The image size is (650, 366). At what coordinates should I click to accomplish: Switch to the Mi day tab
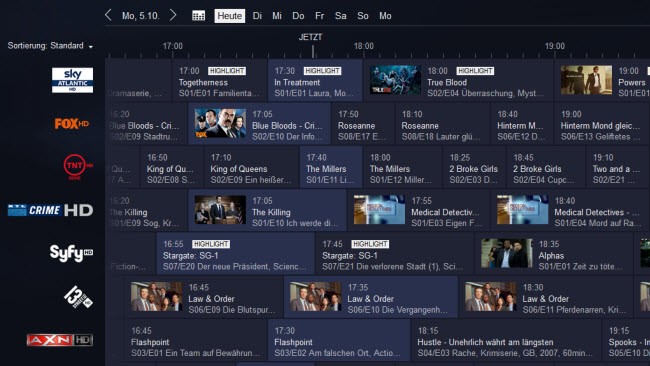pos(277,16)
